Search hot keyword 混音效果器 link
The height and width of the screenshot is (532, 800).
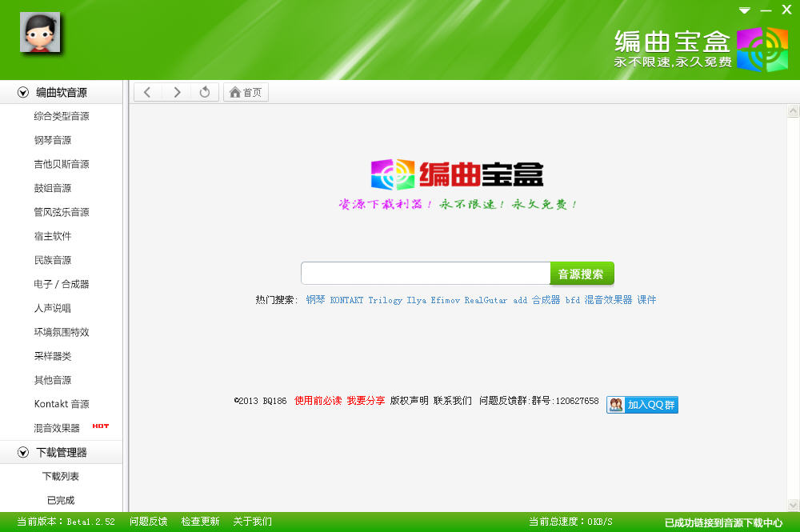click(x=608, y=300)
